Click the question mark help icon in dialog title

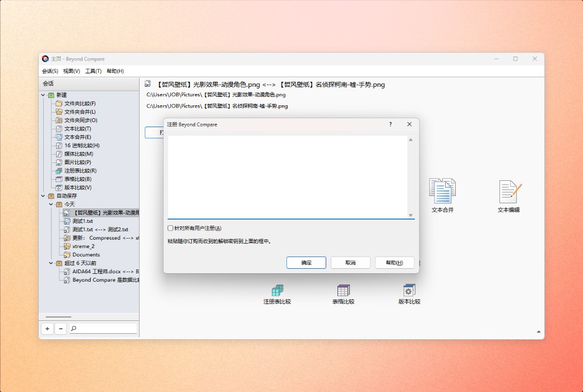coord(390,124)
